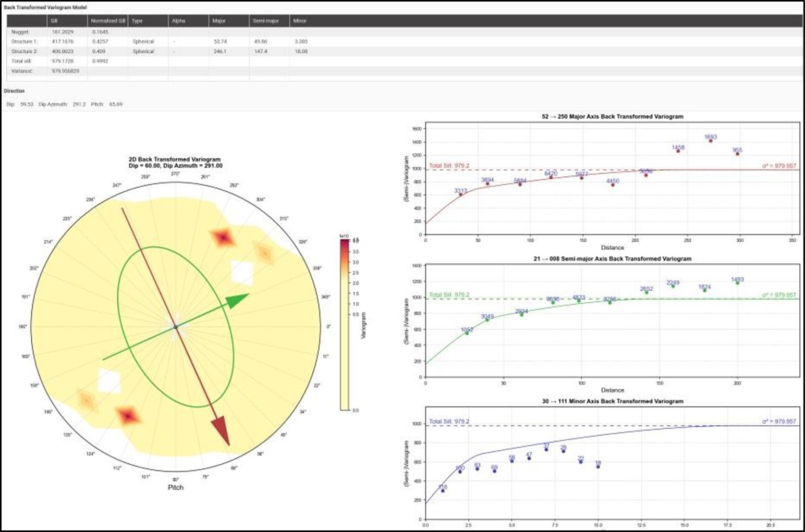Viewport: 805px width, 532px height.
Task: Select data point labeled 118 in Minor plot
Action: (x=443, y=491)
